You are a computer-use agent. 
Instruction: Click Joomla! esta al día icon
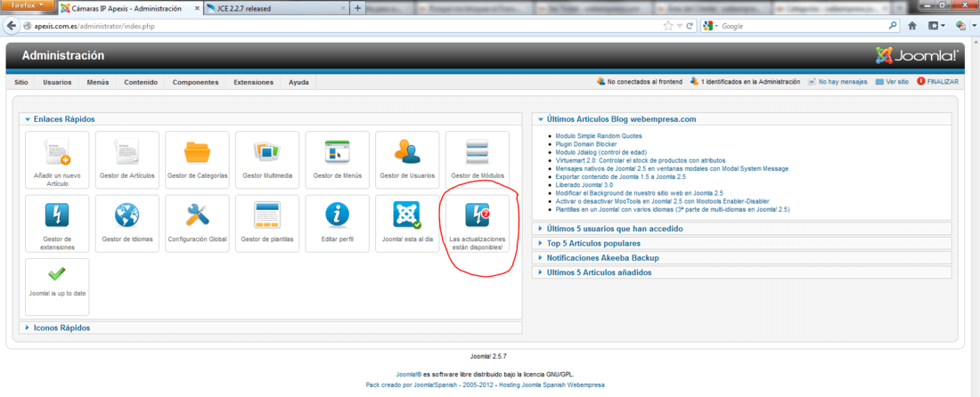[407, 223]
